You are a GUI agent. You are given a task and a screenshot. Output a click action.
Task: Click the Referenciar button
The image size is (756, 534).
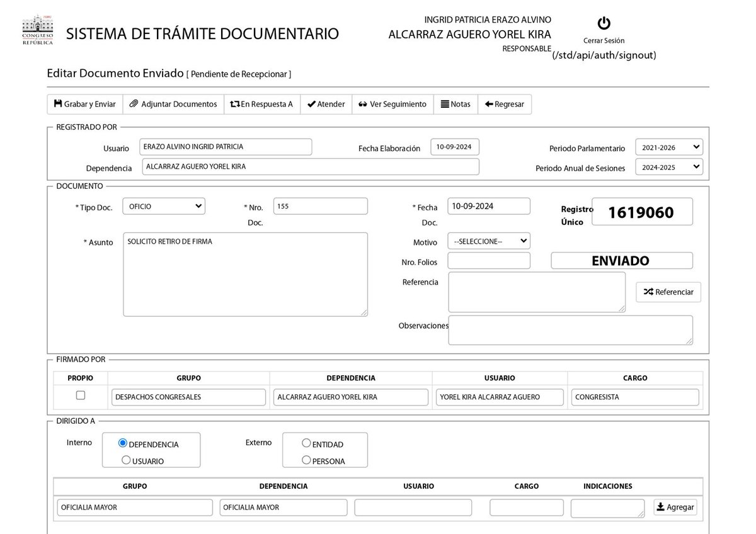tap(668, 292)
